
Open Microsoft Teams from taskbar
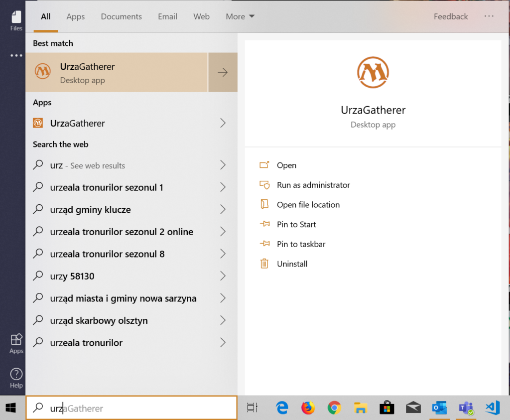[x=466, y=408]
